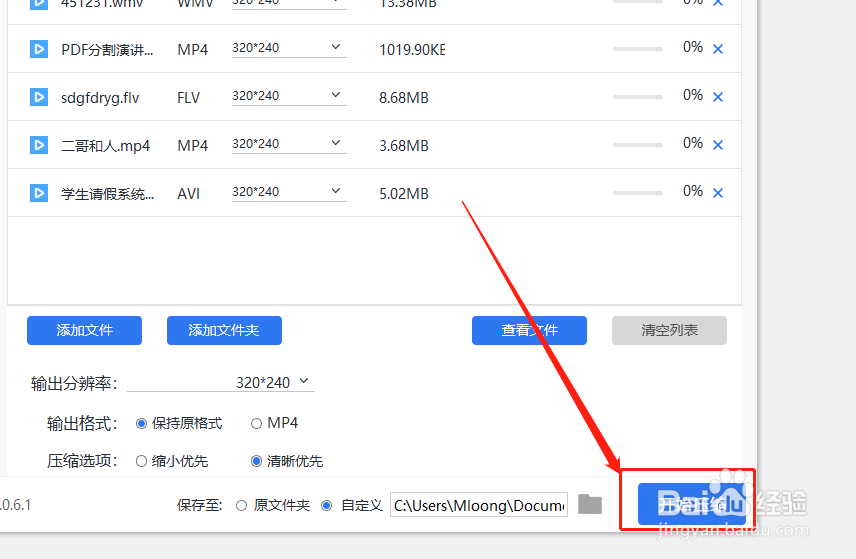The image size is (856, 559).
Task: Browse output folder via folder icon
Action: tap(590, 504)
